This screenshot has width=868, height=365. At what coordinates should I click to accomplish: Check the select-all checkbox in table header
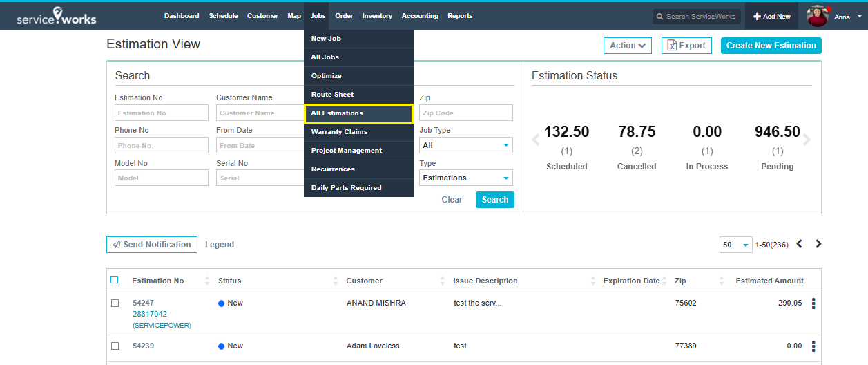point(115,280)
